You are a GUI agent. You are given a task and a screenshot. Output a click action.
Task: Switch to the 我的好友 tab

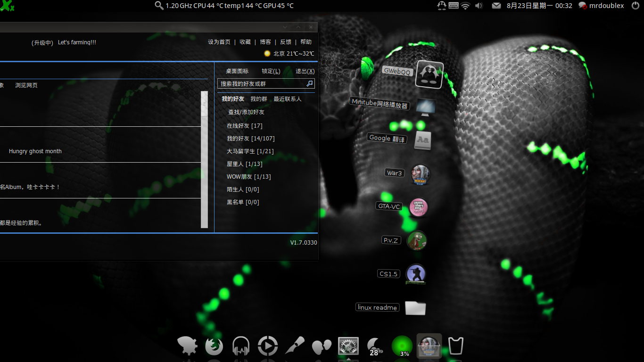click(233, 99)
